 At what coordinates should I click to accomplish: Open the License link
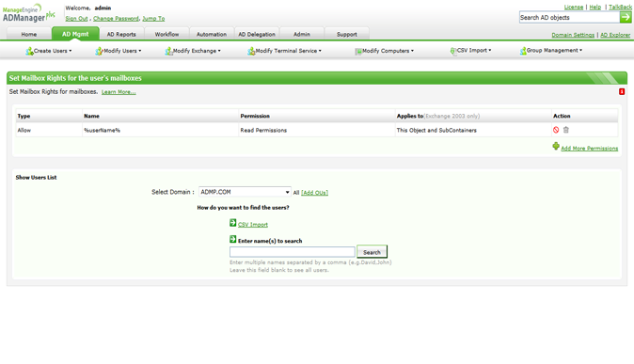574,8
